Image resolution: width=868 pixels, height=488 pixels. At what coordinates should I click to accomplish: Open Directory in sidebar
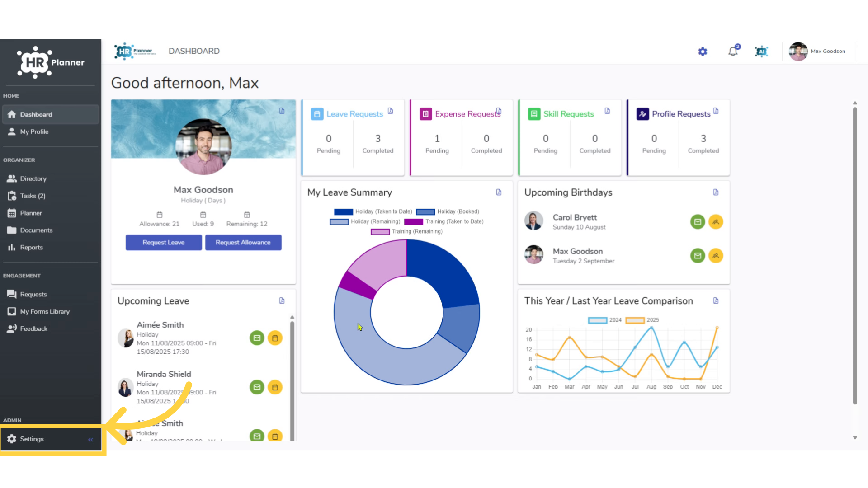(50, 179)
